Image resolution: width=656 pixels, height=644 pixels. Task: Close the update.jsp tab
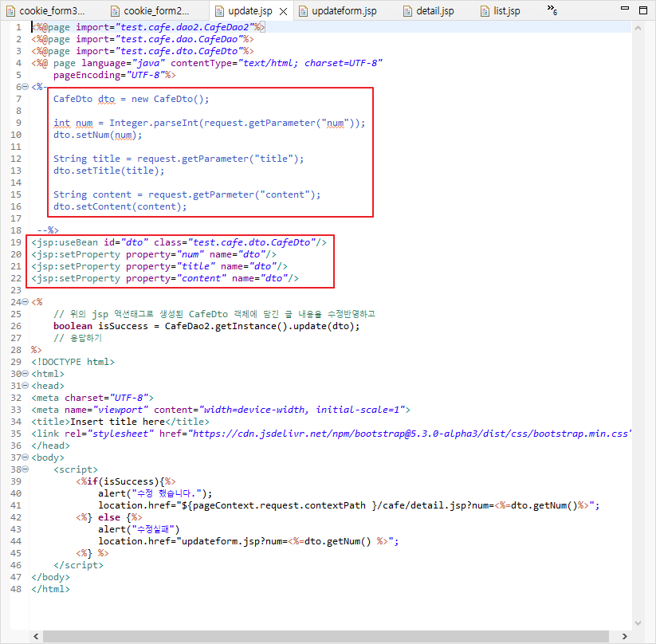(x=283, y=11)
